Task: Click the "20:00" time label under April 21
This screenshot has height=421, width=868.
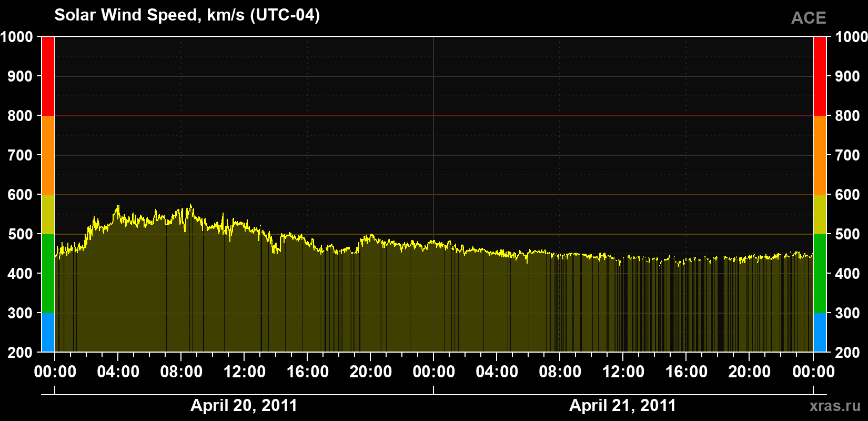Action: point(750,372)
